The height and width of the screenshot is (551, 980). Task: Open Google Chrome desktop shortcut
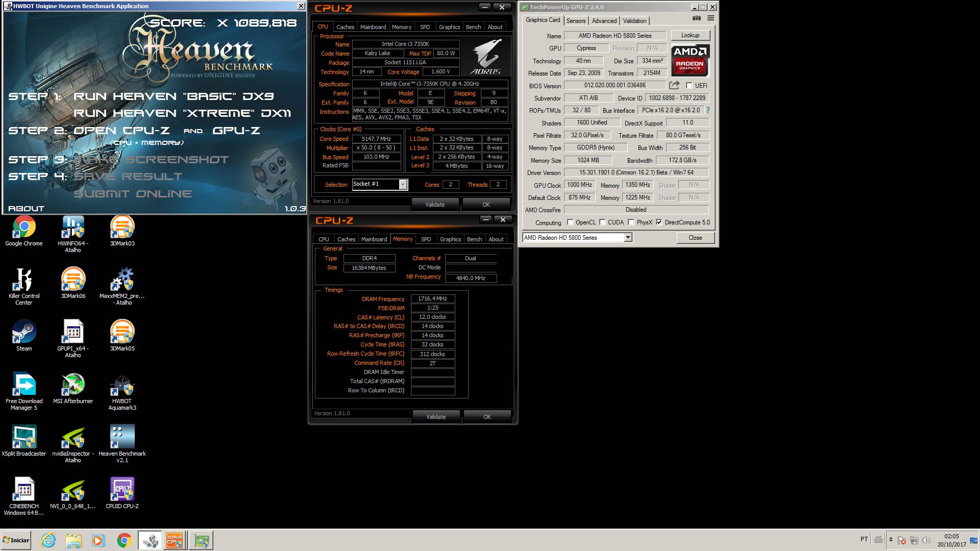tap(24, 232)
